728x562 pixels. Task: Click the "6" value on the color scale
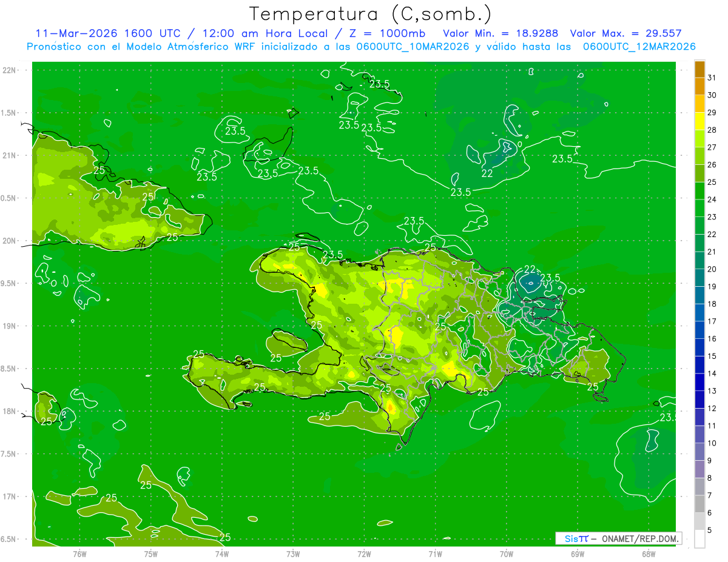[x=710, y=513]
